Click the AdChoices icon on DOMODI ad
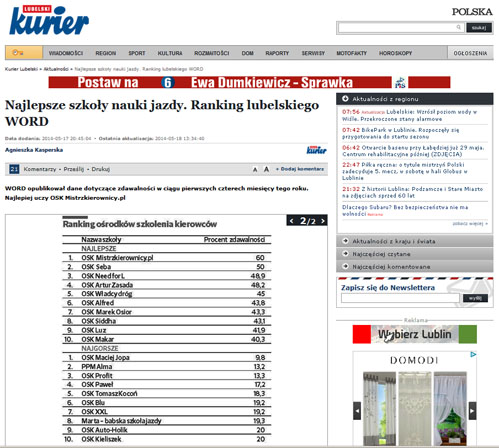Image resolution: width=499 pixels, height=448 pixels. pos(473,354)
